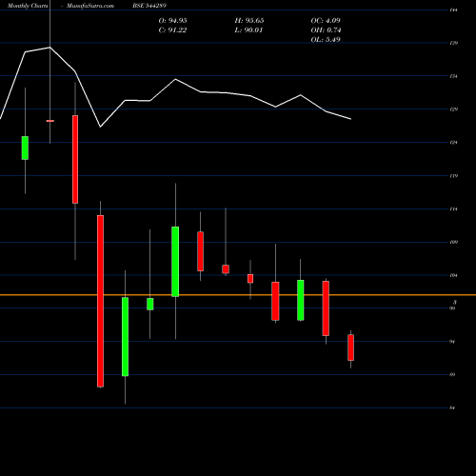Image resolution: width=476 pixels, height=476 pixels.
Task: Click the first green candle at left
Action: [25, 148]
